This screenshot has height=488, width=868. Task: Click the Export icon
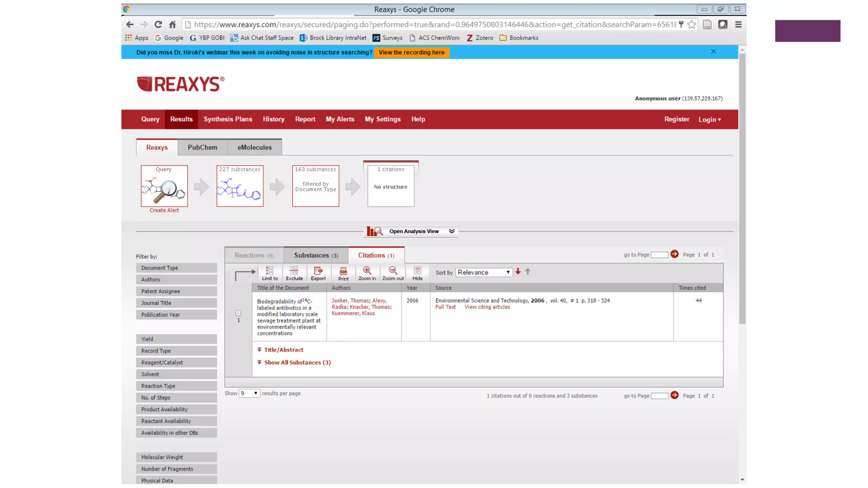[x=318, y=273]
